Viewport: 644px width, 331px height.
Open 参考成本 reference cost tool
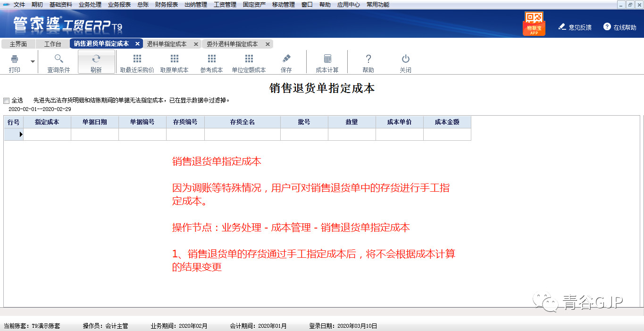211,61
